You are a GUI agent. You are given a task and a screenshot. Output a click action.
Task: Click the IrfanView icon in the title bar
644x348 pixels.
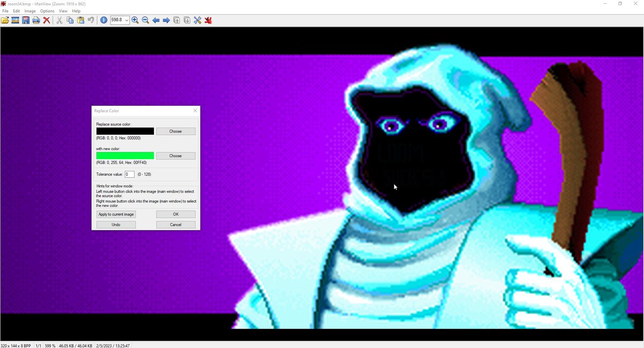pos(3,4)
